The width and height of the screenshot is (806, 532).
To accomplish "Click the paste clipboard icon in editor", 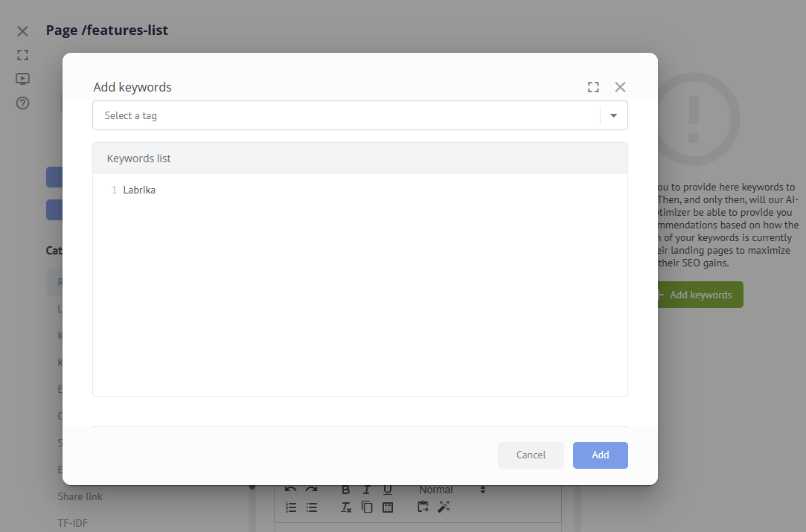I will 423,507.
